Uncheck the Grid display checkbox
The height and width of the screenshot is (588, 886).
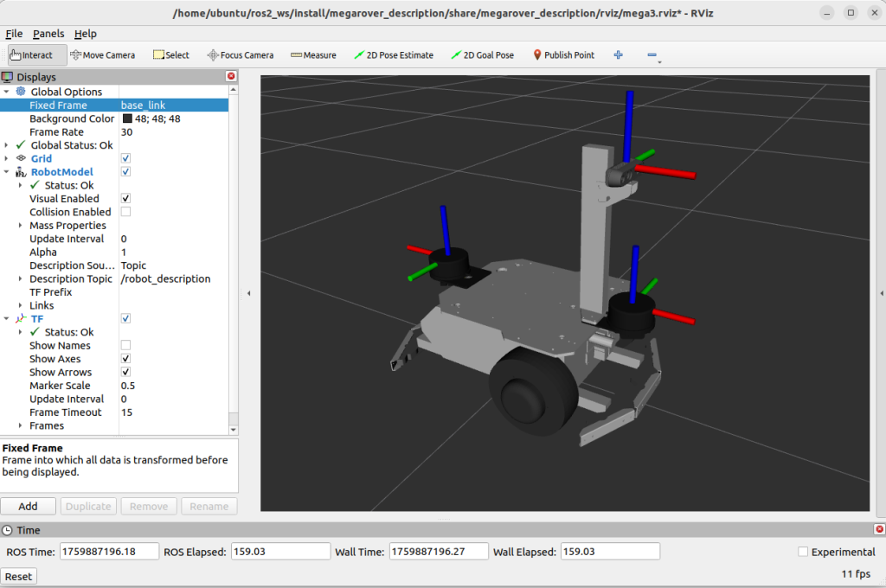(x=125, y=159)
